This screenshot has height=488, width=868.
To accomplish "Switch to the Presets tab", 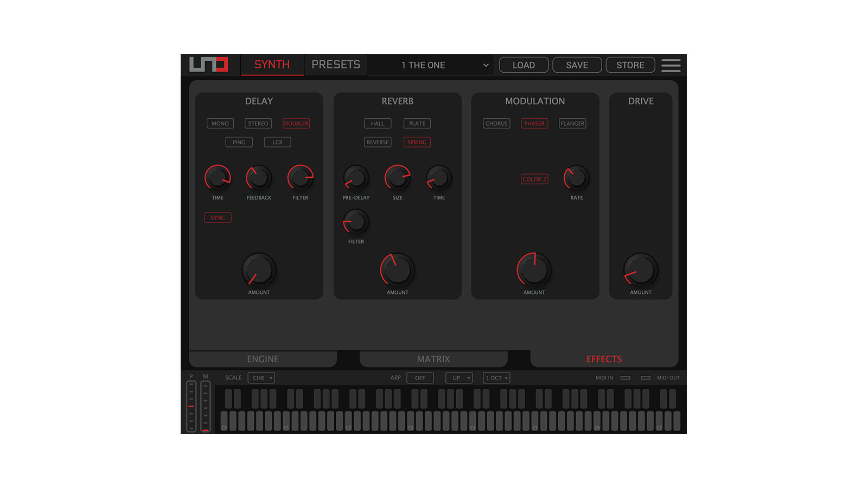I will tap(336, 65).
